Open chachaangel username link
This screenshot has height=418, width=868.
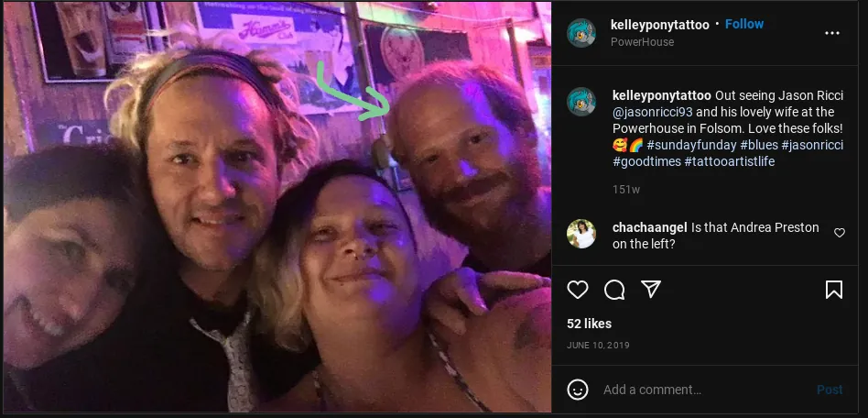649,227
